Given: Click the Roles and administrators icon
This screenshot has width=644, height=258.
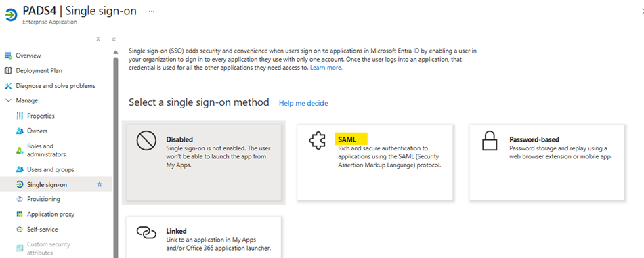Looking at the screenshot, I should pos(20,150).
